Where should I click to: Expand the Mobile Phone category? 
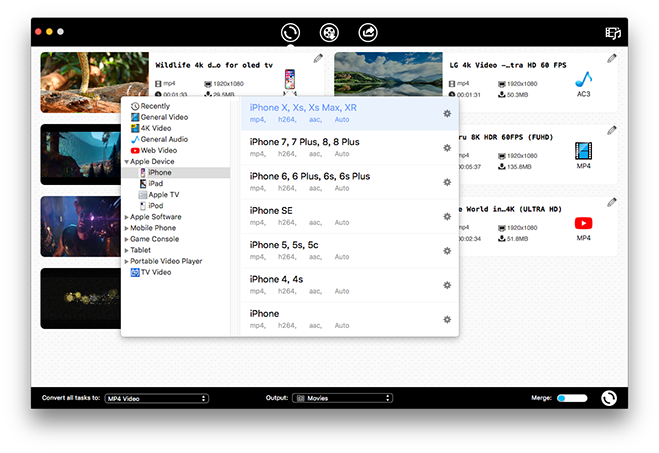[127, 228]
